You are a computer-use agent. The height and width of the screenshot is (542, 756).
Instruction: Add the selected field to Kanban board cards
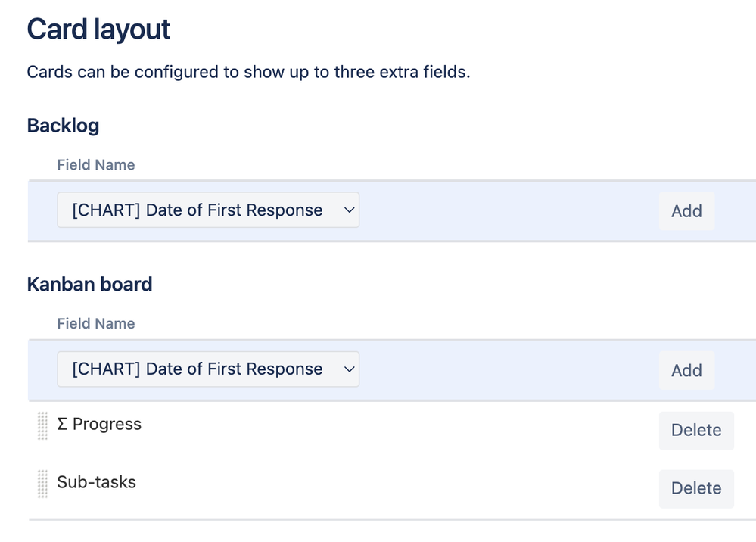pyautogui.click(x=686, y=370)
